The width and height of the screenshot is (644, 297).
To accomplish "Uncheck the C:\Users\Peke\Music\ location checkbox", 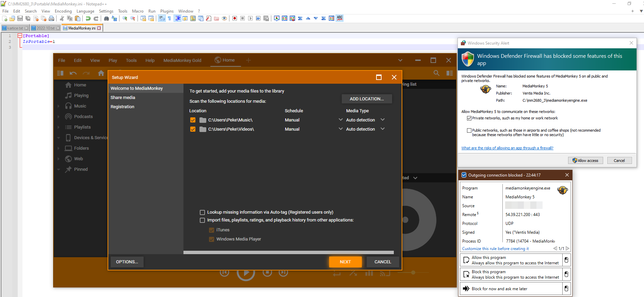I will pyautogui.click(x=193, y=120).
